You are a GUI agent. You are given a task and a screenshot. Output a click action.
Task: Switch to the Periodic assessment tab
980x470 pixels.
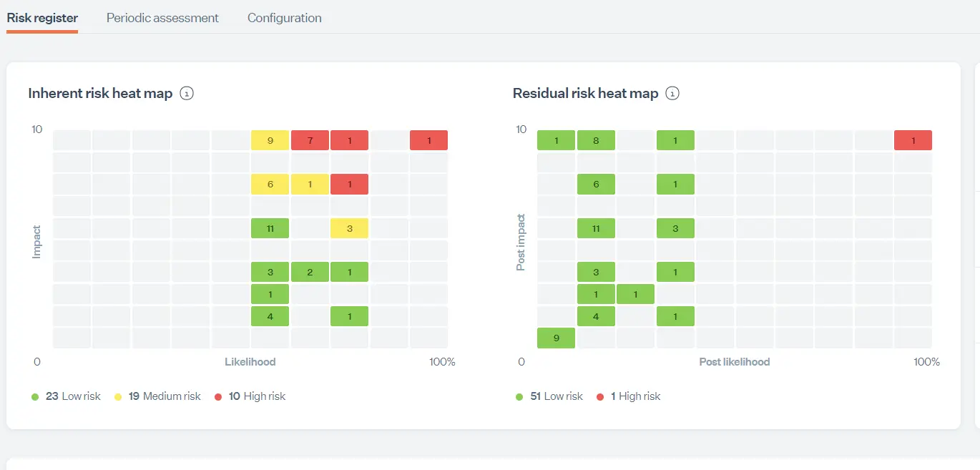[162, 18]
